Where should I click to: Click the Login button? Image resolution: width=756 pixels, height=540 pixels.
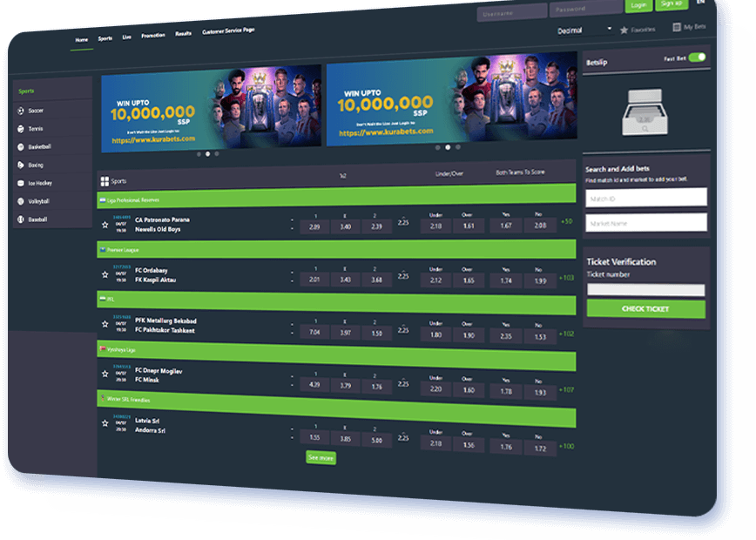point(638,5)
